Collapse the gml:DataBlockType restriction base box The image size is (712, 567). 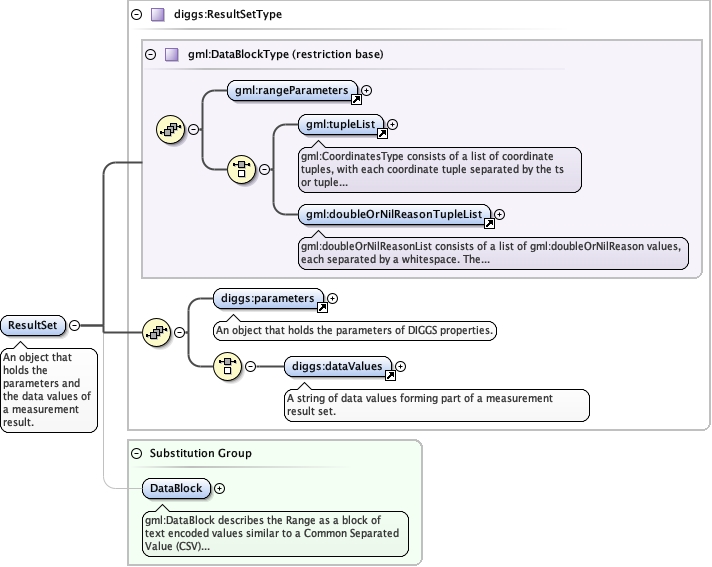click(151, 54)
